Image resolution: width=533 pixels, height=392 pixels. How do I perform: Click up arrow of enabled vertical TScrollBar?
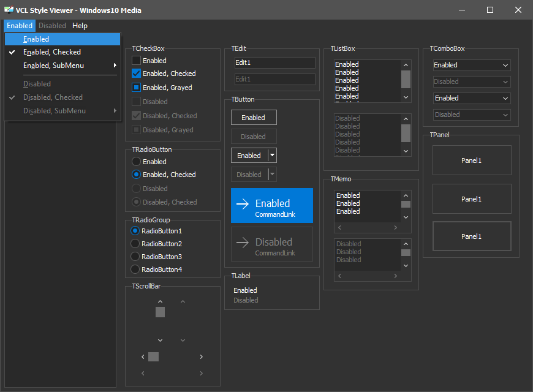(x=160, y=301)
